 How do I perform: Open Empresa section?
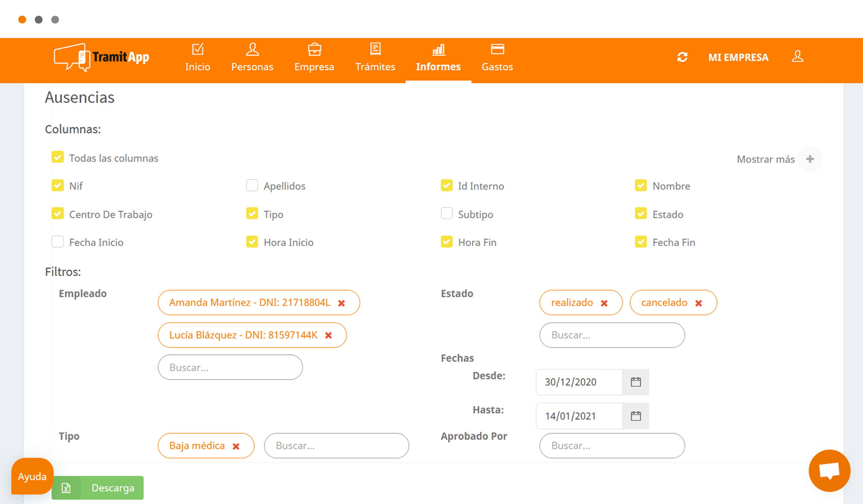pyautogui.click(x=314, y=58)
